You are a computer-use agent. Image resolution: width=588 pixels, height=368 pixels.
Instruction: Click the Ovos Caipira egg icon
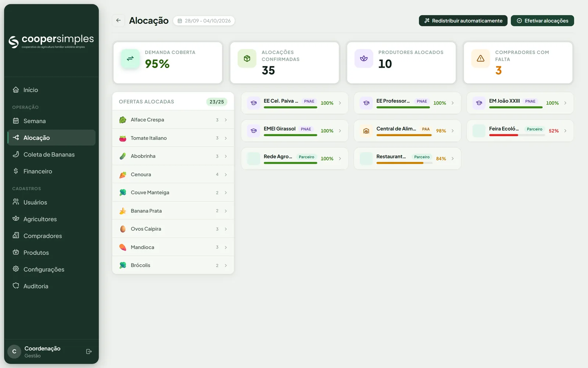tap(123, 229)
